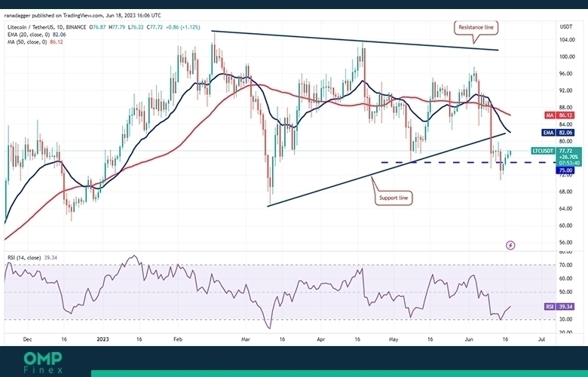Viewport: 588px width, 377px height.
Task: Click the 'Dec' date on time axis
Action: click(27, 339)
